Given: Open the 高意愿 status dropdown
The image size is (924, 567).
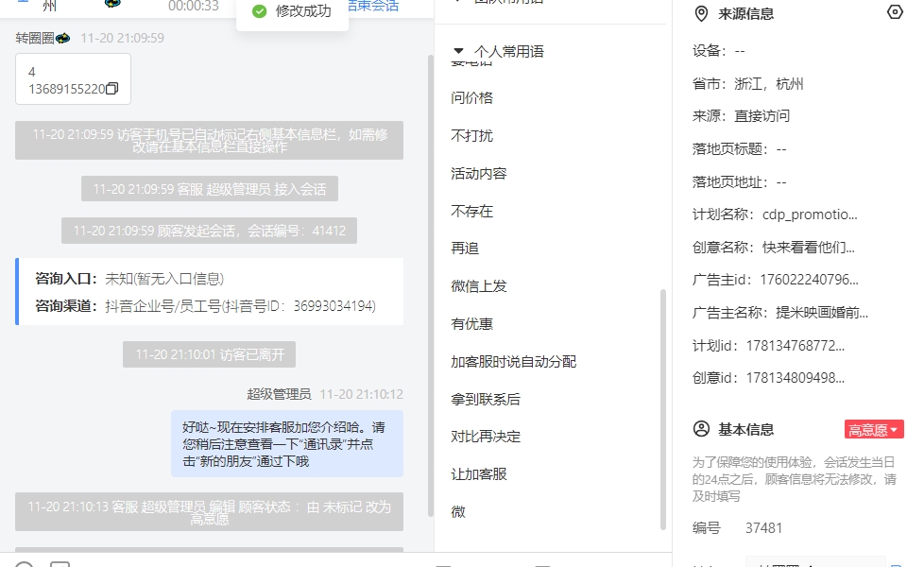Looking at the screenshot, I should (874, 430).
